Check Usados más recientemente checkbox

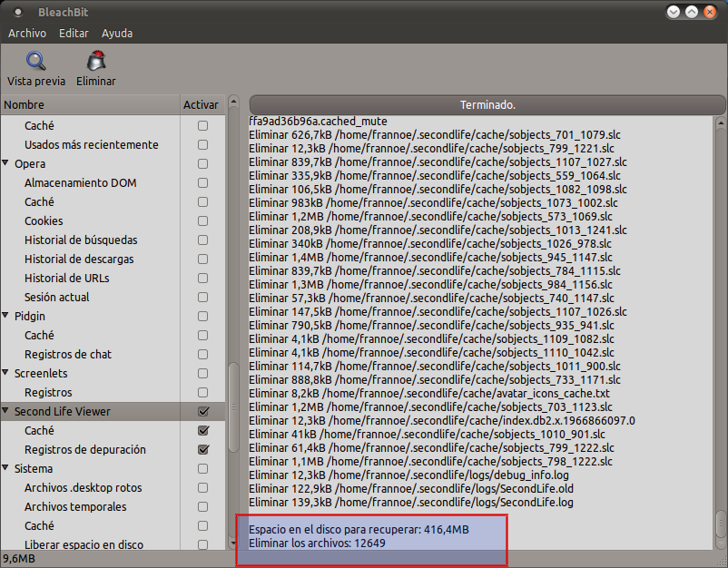click(202, 145)
